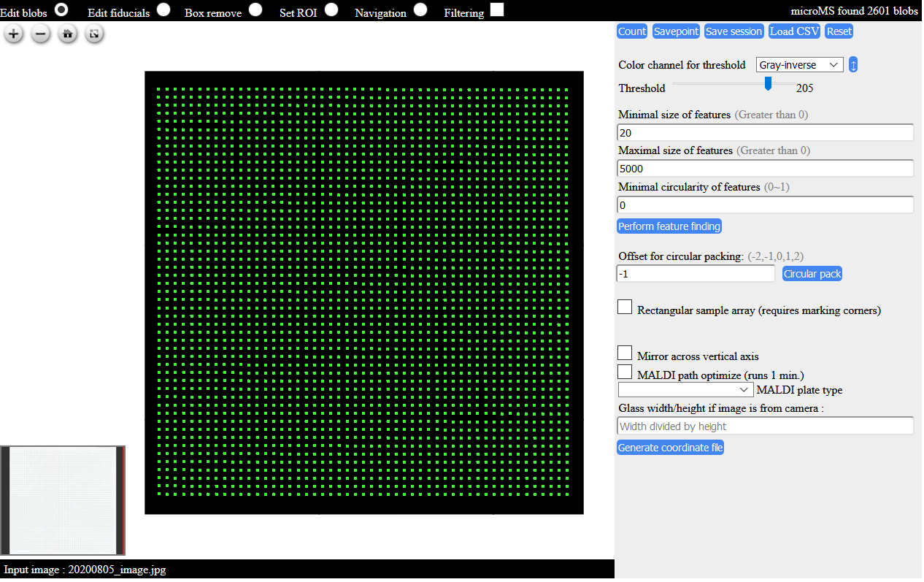Click the Threshold slider handle

coord(768,84)
